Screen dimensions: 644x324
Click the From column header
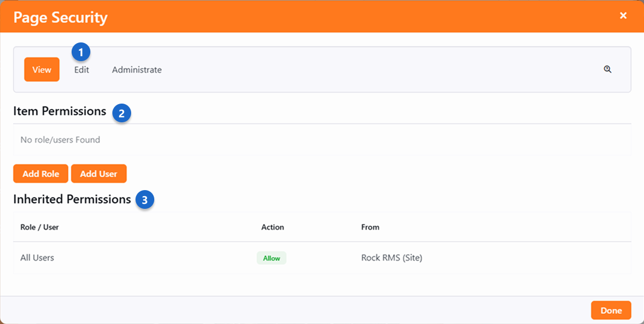[370, 227]
